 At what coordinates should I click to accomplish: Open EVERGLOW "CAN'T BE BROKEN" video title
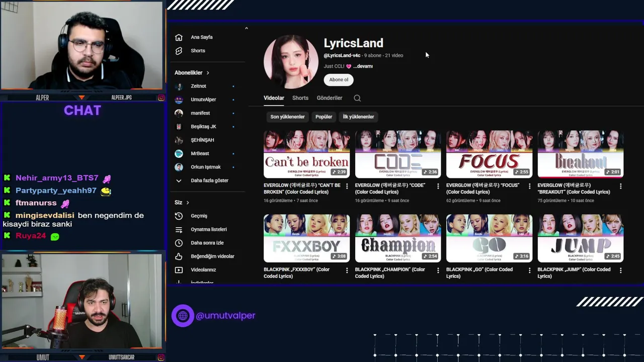(302, 189)
